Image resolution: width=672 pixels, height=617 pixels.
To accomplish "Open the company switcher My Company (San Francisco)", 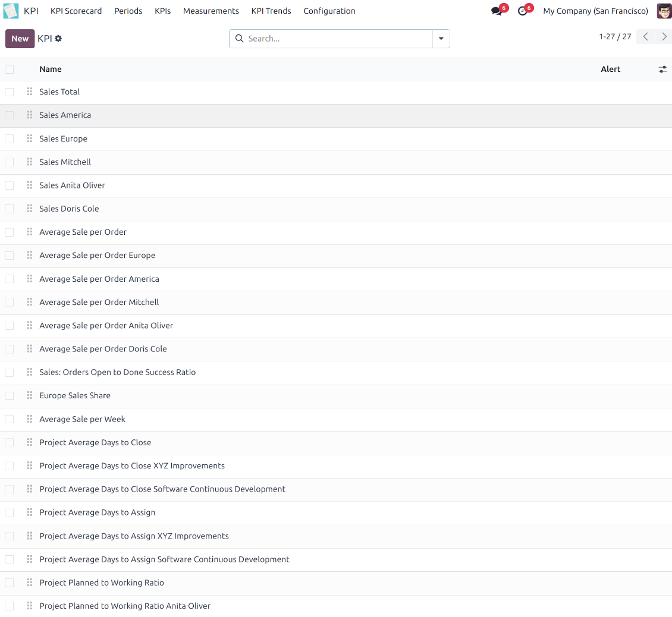I will [595, 11].
